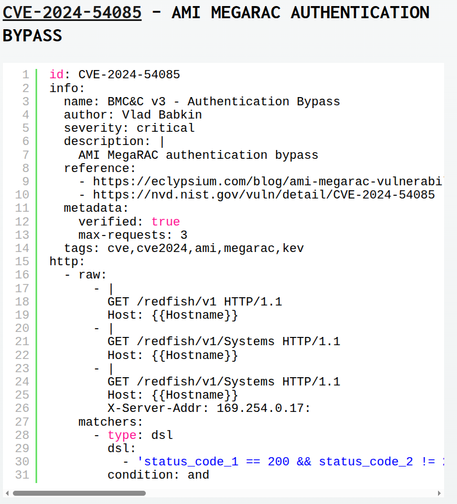Click the scroll-left arrow of the code block
Viewport: 457px width, 504px height.
[x=7, y=493]
